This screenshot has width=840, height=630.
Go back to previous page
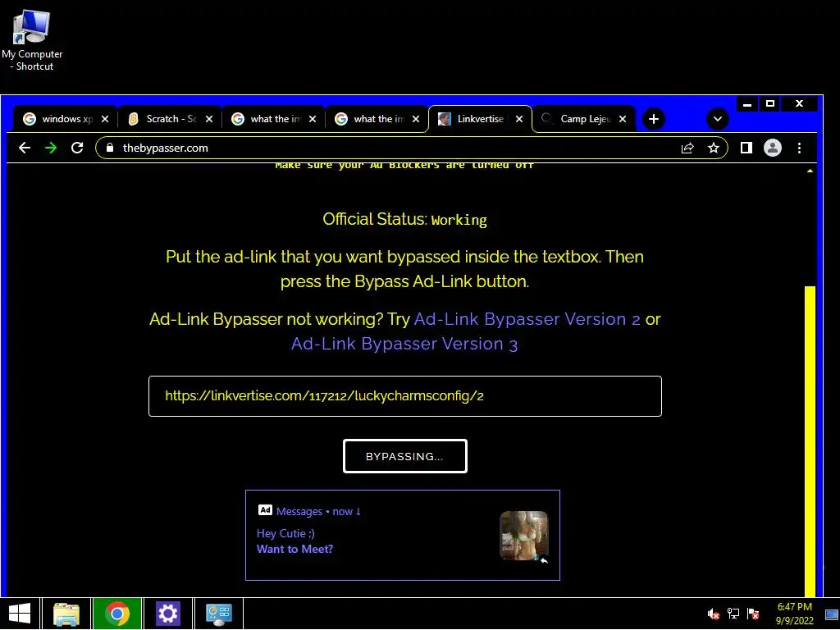[x=25, y=148]
